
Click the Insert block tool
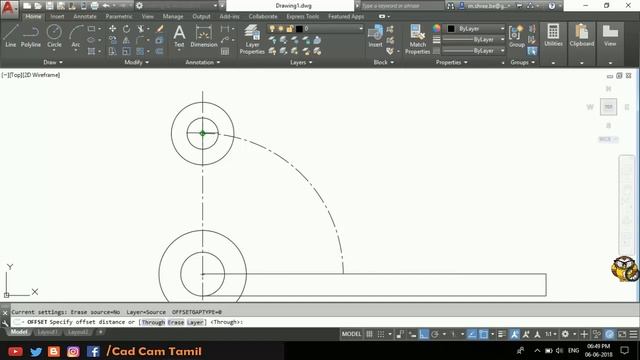click(375, 36)
